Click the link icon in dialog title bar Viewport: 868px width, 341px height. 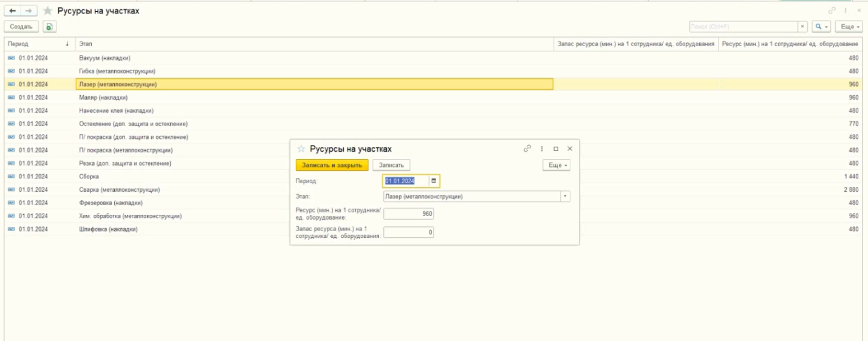click(527, 149)
